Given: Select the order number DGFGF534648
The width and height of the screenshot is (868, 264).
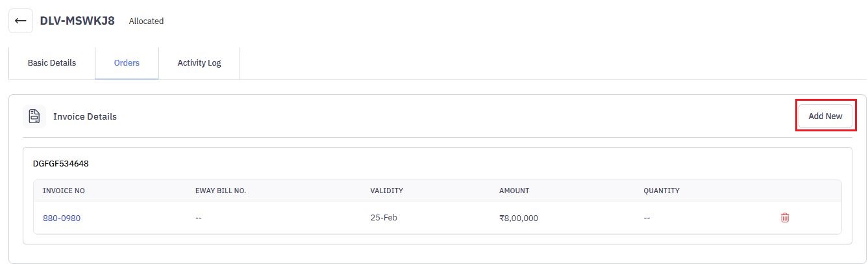Looking at the screenshot, I should pos(60,164).
